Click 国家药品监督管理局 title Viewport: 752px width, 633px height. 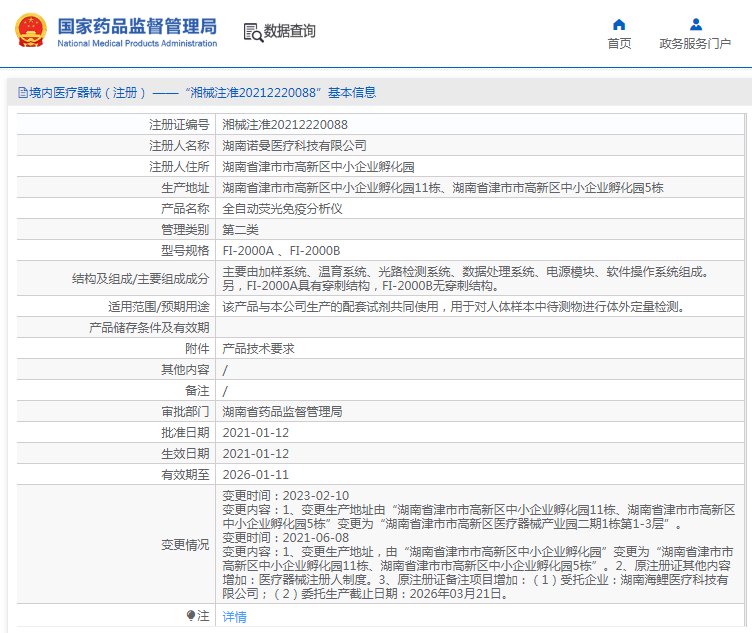click(x=137, y=26)
